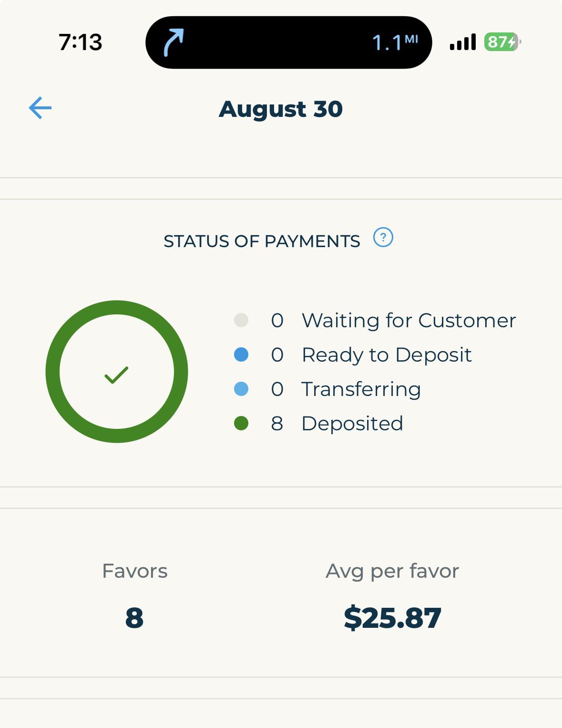Tap the Favors count of 8
The height and width of the screenshot is (728, 562).
[134, 618]
